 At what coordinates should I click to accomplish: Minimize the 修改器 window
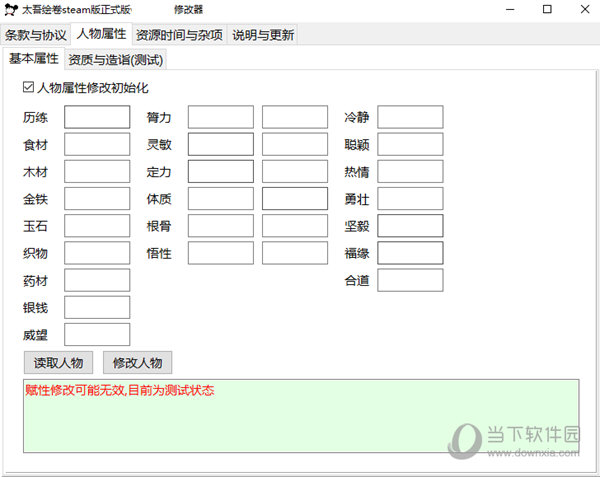pos(510,10)
